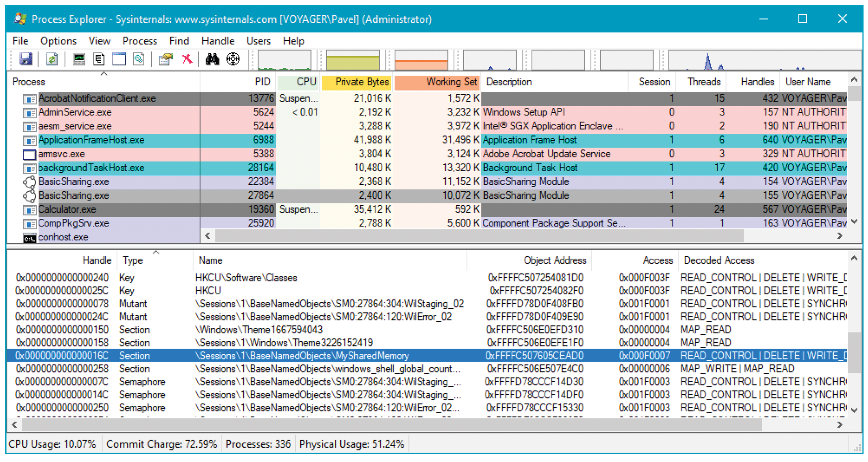Click the icon of BasicSharing.exe PID 27864
Image resolution: width=868 pixels, height=462 pixels.
click(x=29, y=196)
